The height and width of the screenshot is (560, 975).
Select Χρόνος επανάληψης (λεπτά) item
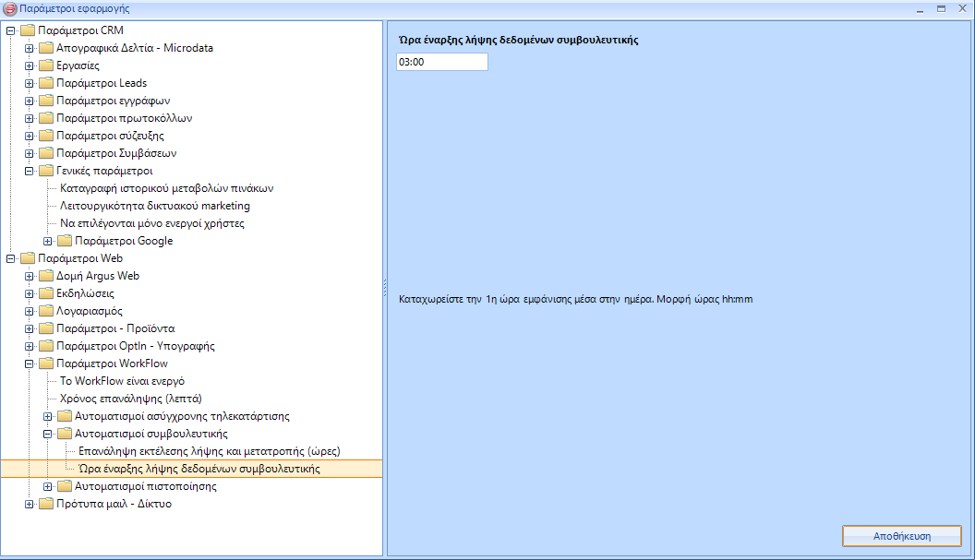pos(130,399)
